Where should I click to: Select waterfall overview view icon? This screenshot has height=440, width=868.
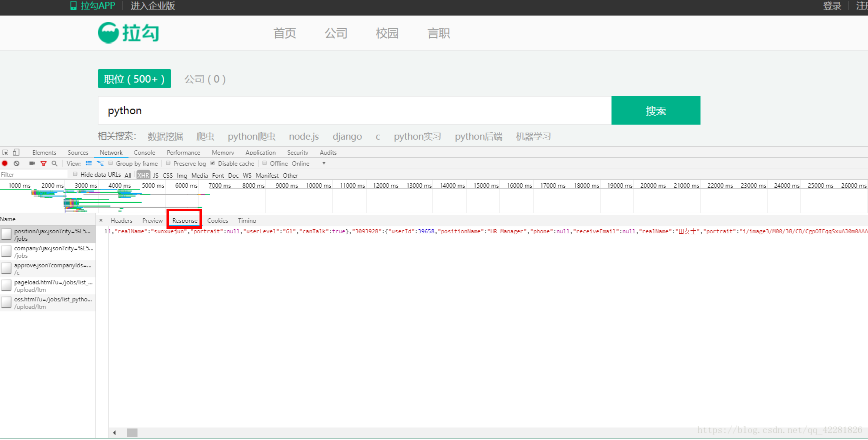click(x=100, y=164)
